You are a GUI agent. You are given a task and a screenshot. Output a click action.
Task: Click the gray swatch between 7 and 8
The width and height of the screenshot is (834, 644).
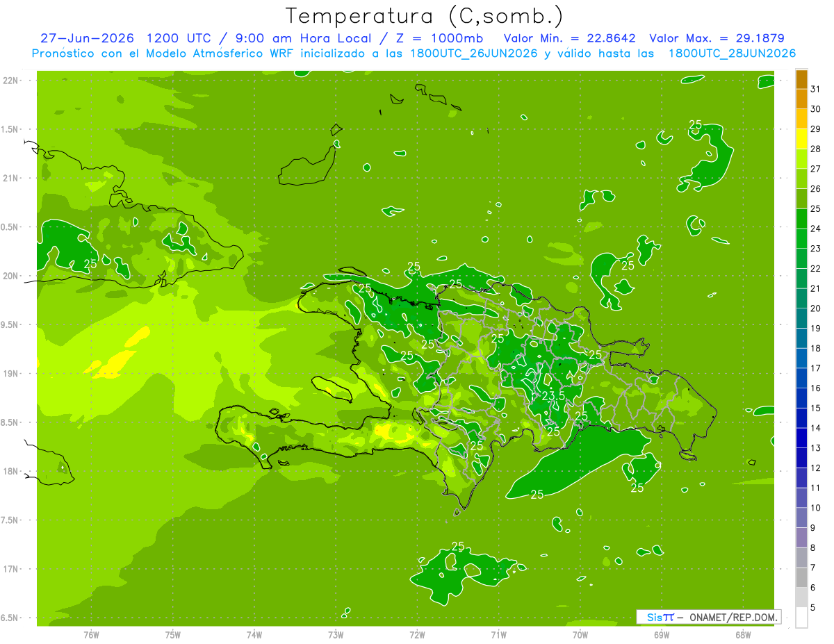[x=802, y=558]
